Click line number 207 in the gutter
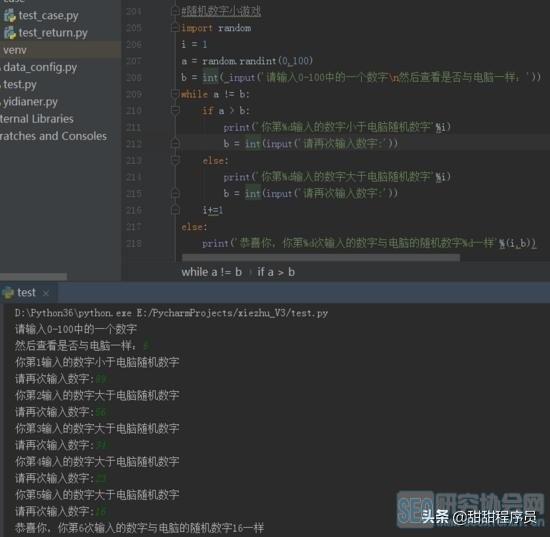550x537 pixels. point(134,61)
